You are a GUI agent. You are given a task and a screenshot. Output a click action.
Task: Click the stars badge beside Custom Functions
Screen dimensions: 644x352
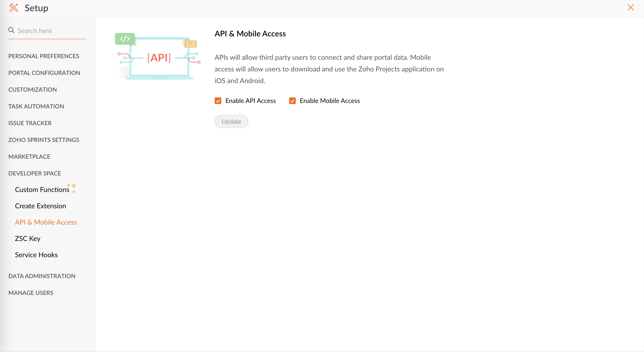72,188
